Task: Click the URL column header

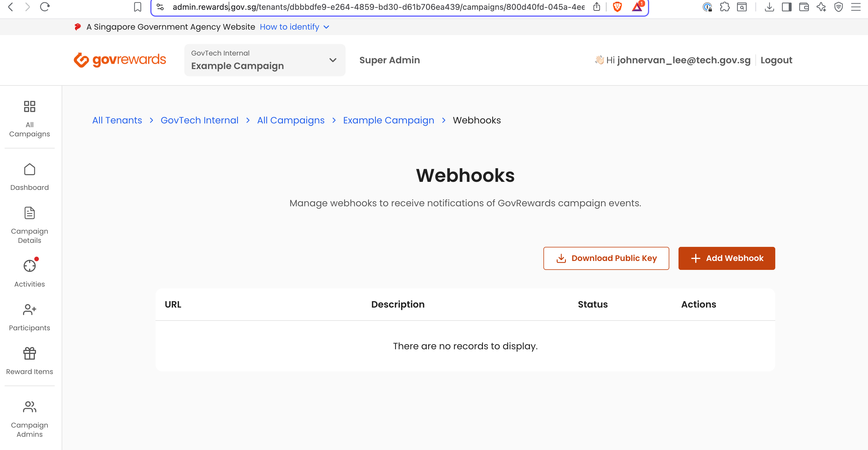Action: coord(173,304)
